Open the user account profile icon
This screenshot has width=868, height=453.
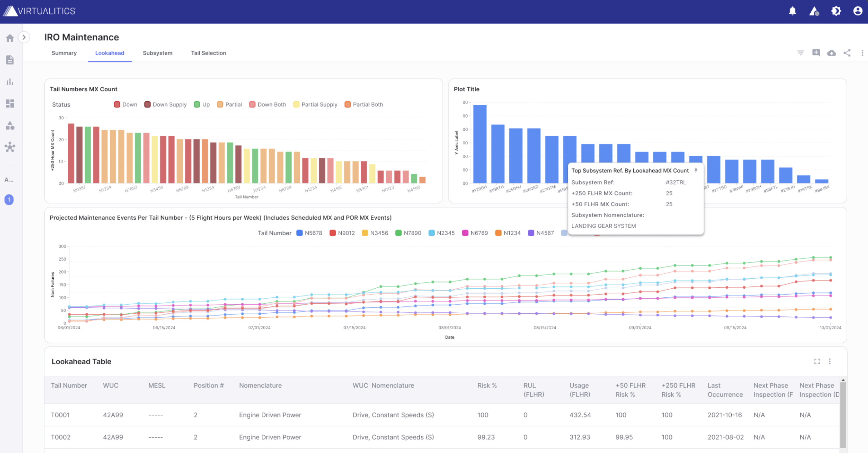pos(857,11)
